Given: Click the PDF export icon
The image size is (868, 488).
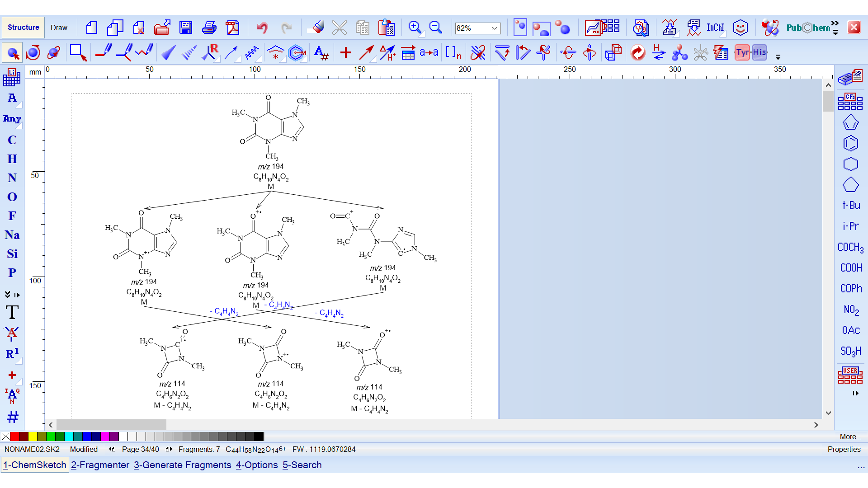Looking at the screenshot, I should click(x=232, y=28).
